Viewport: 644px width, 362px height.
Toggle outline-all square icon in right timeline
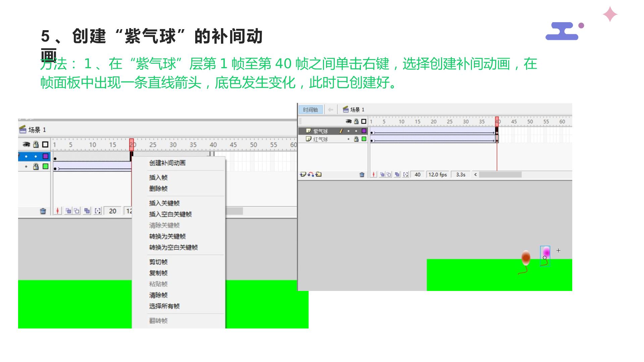tap(364, 121)
